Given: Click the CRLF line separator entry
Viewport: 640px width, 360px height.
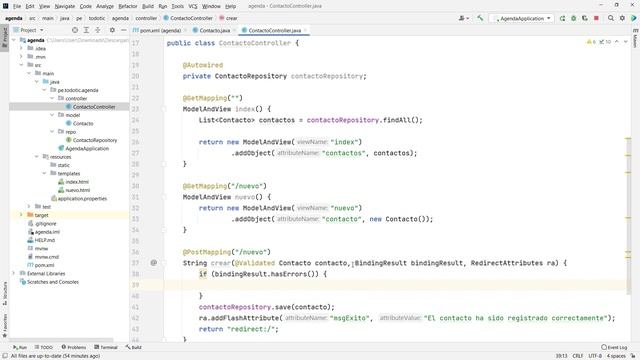Looking at the screenshot, I should click(x=578, y=356).
